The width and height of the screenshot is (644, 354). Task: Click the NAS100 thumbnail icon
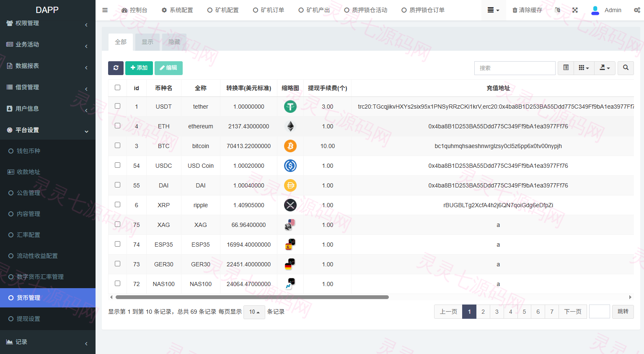(290, 284)
